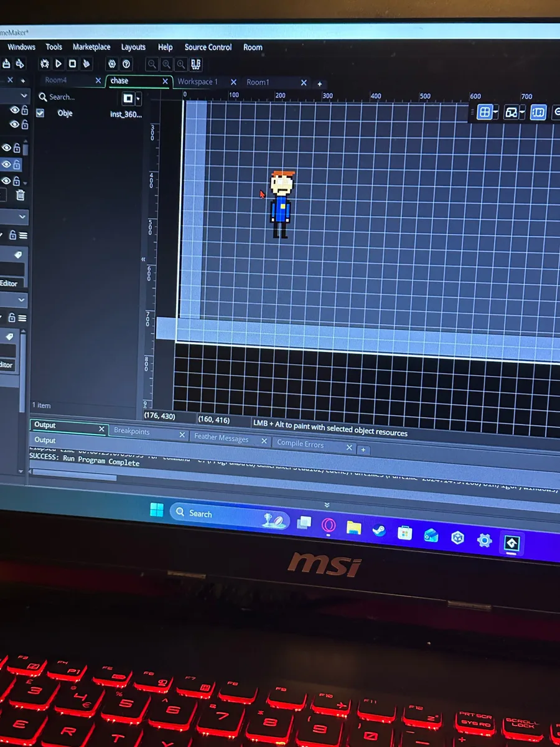This screenshot has width=560, height=747.
Task: Start debugging with the bug icon
Action: 44,63
